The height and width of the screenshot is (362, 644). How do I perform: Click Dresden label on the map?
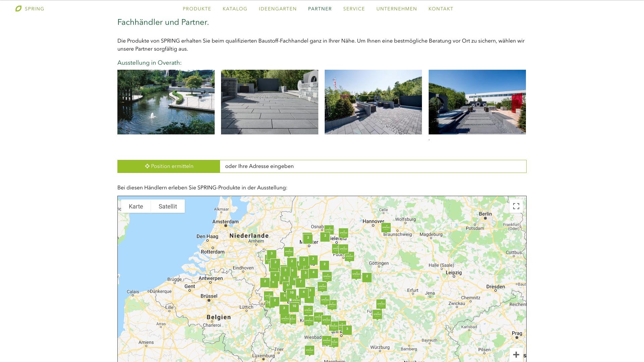[495, 287]
